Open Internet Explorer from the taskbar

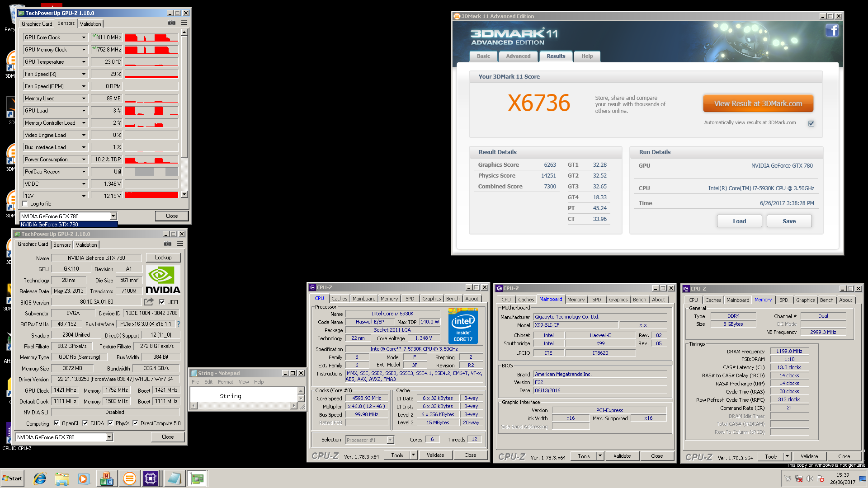(x=40, y=479)
